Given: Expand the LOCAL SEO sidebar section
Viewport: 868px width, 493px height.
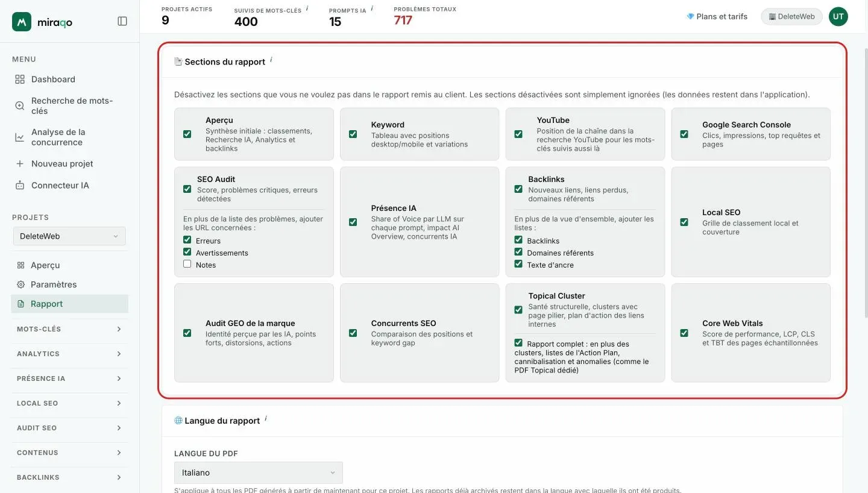Looking at the screenshot, I should pyautogui.click(x=69, y=403).
